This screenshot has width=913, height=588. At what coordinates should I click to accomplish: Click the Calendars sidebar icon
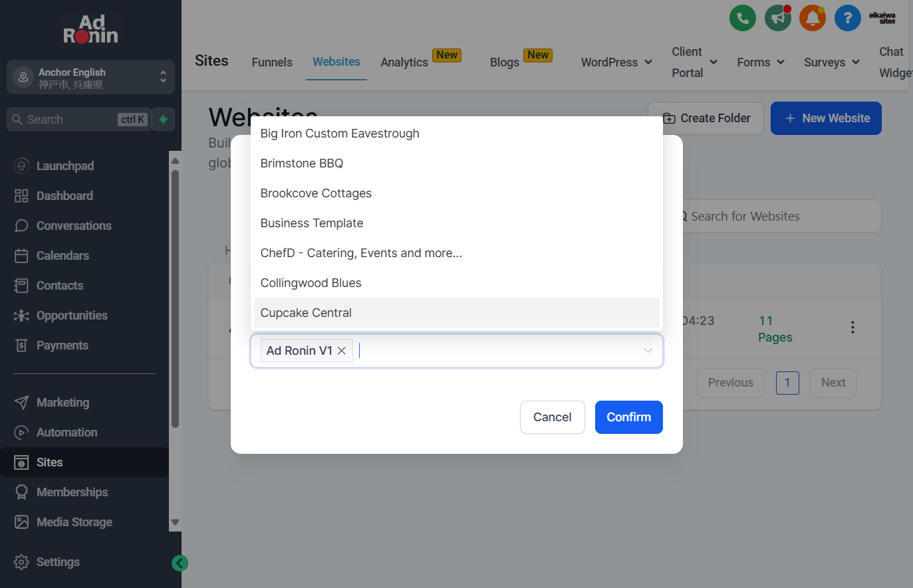coord(21,256)
